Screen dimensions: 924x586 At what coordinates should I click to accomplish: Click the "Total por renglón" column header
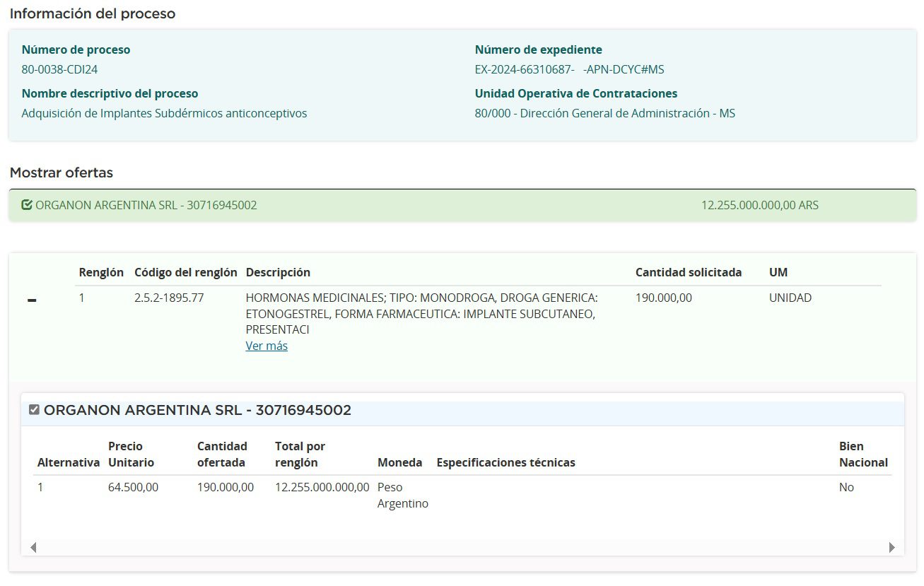coord(300,455)
